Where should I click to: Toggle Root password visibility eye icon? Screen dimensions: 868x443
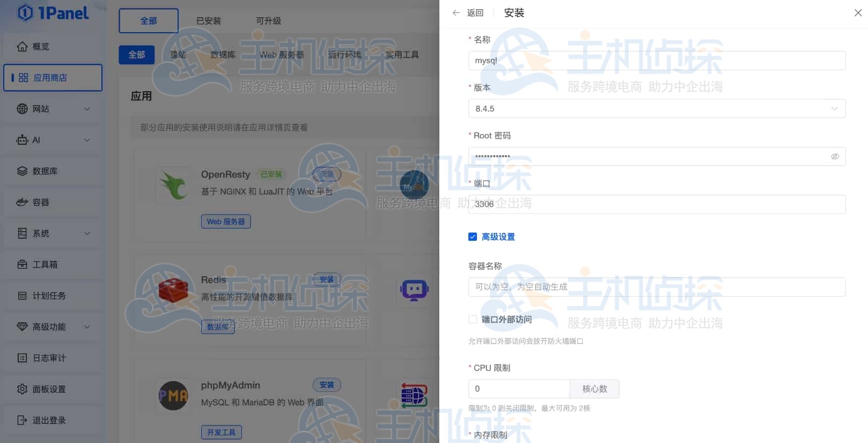click(835, 157)
